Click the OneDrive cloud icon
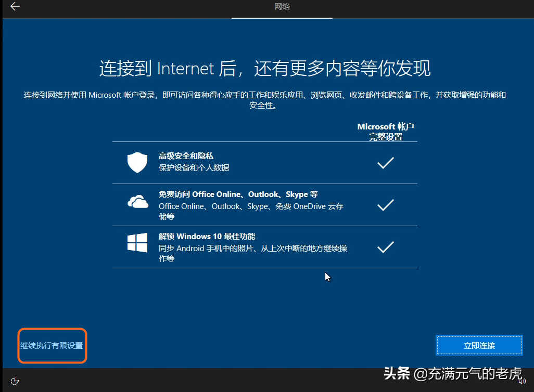The height and width of the screenshot is (392, 534). 137,202
